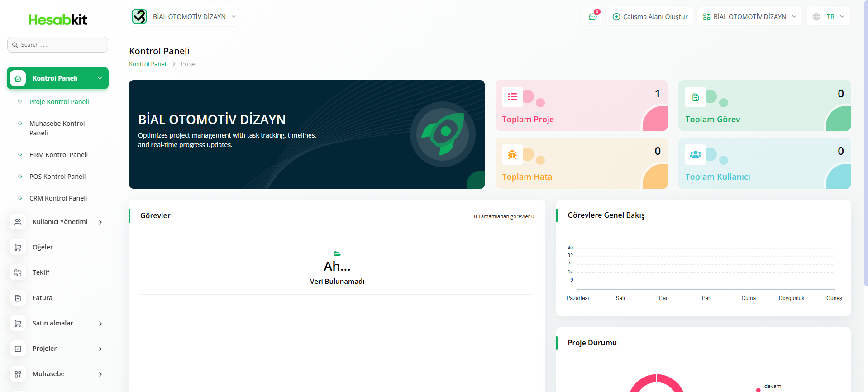Screen dimensions: 868x392
Task: Click the Toplam Kullanıcı people icon
Action: [x=695, y=154]
